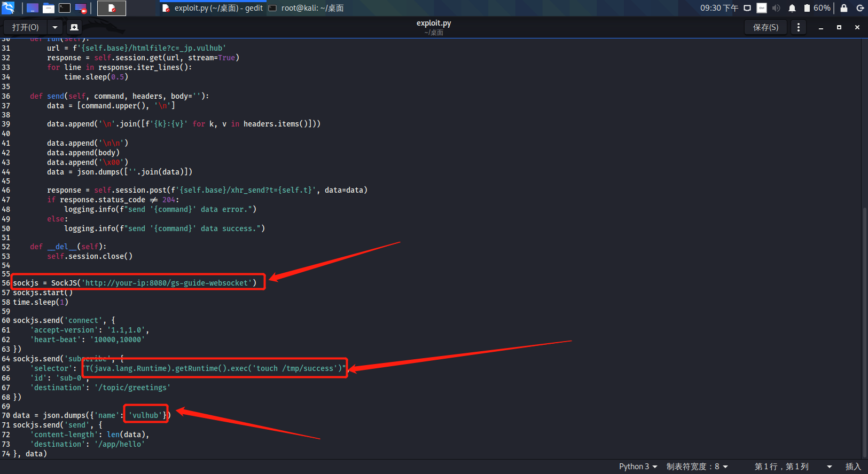Image resolution: width=868 pixels, height=474 pixels.
Task: Click the "time.sleep(1)" line 58
Action: (41, 302)
